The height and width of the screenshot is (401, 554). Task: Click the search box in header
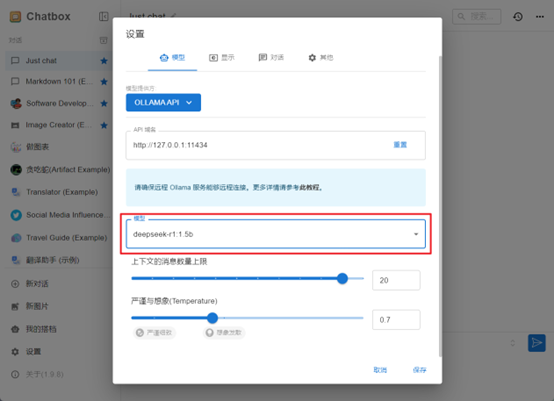(x=477, y=17)
